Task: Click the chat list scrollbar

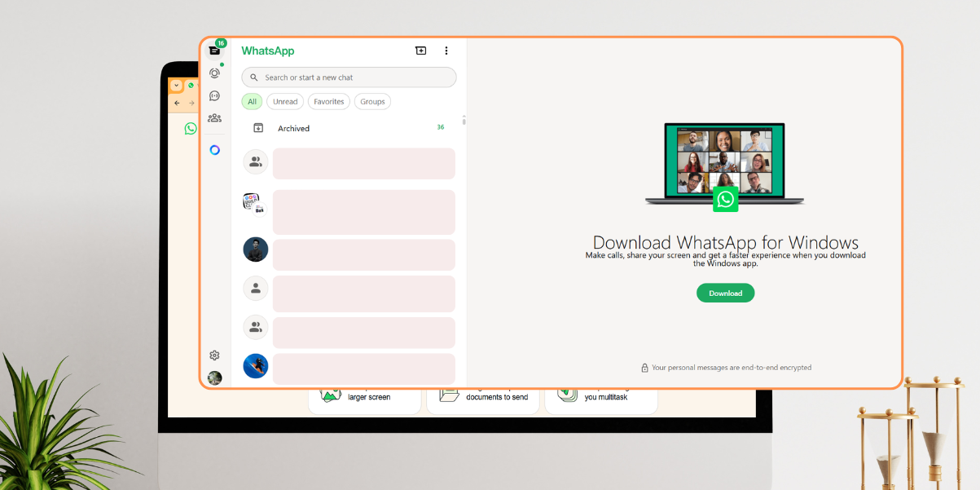Action: 464,119
